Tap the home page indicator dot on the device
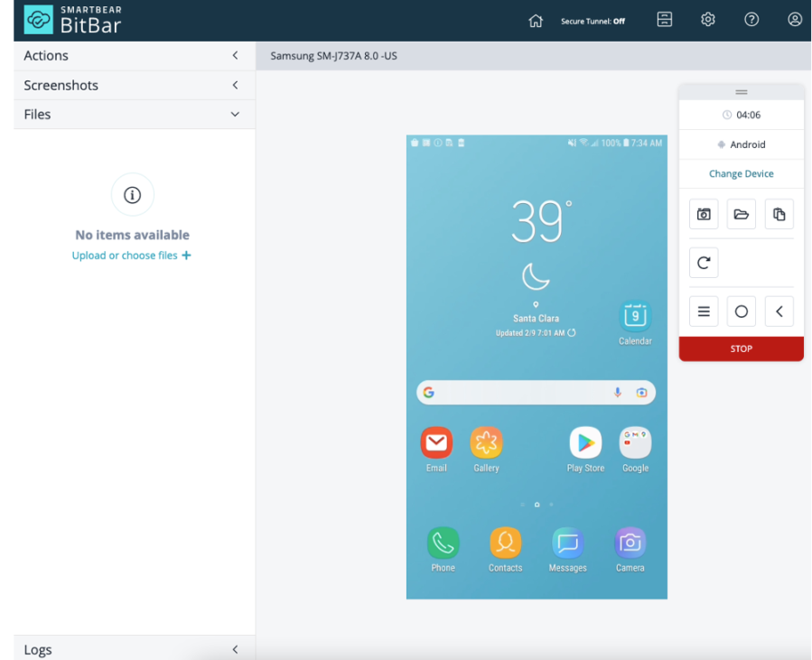 click(537, 504)
